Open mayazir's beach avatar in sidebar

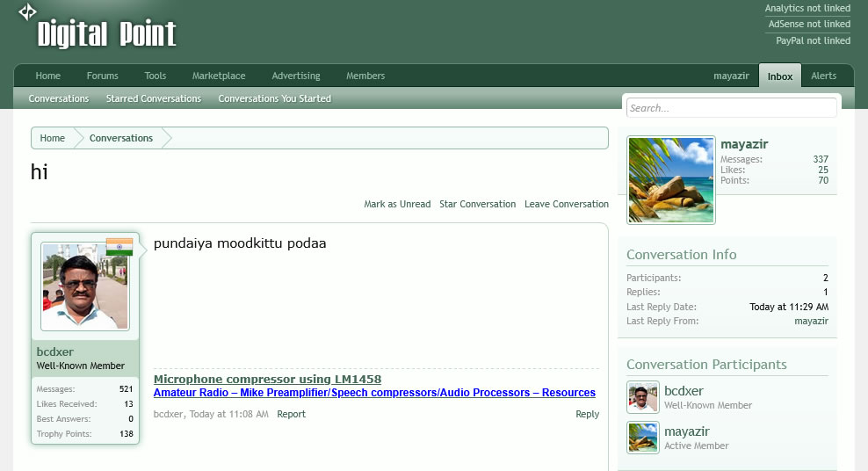click(671, 180)
